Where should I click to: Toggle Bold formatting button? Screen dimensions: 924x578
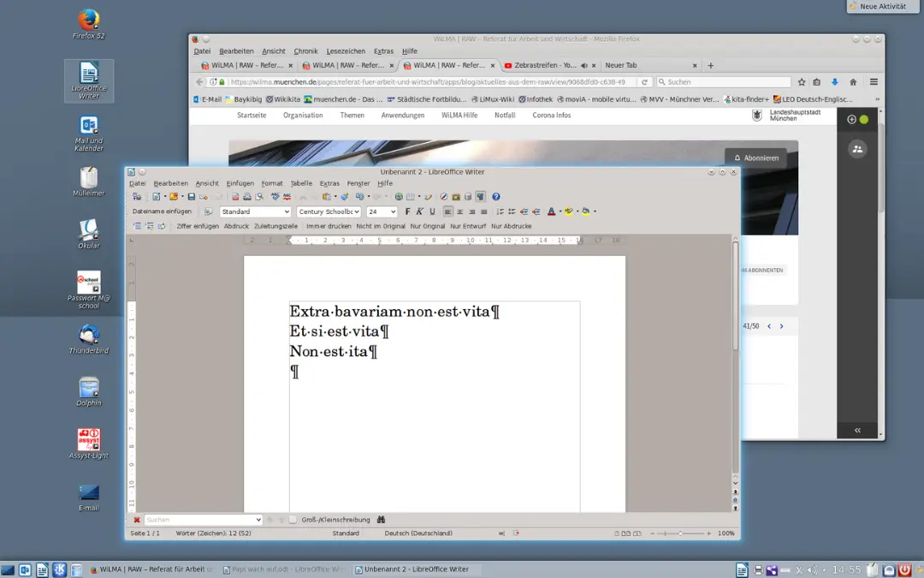tap(407, 212)
